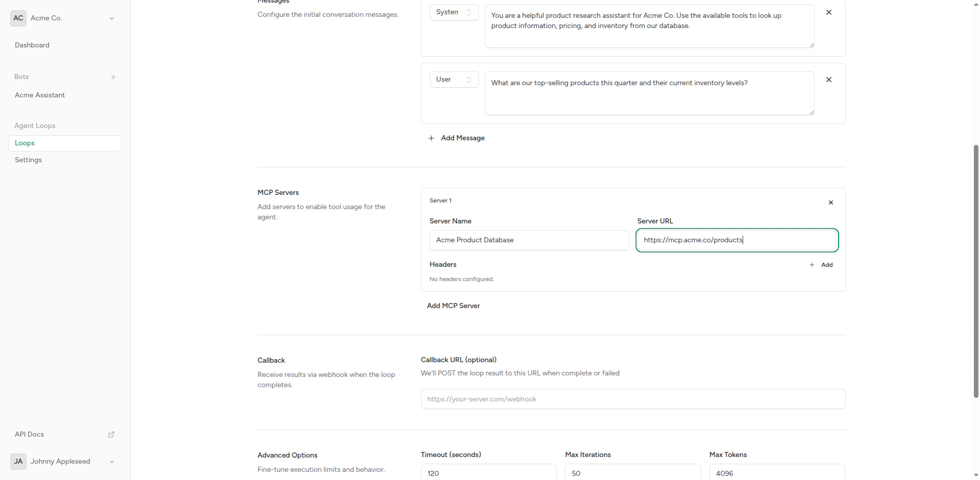Click the plus icon to add a new bot
The height and width of the screenshot is (480, 980).
113,77
